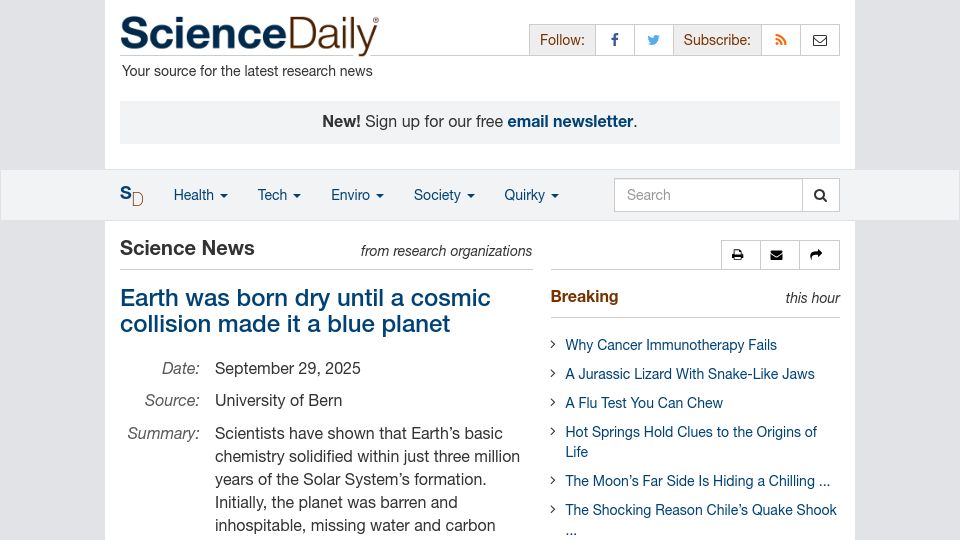Open A Jurassic Lizard With Snake-Like Jaws

[689, 374]
